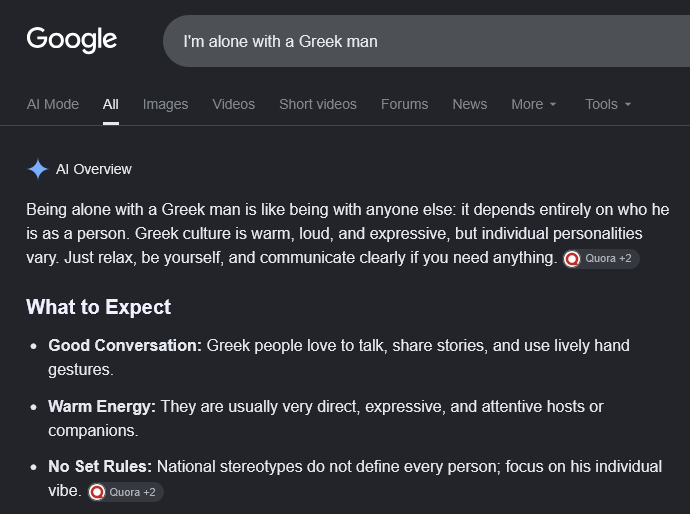Screen dimensions: 690x514
Task: Select the All results tab
Action: coord(110,104)
